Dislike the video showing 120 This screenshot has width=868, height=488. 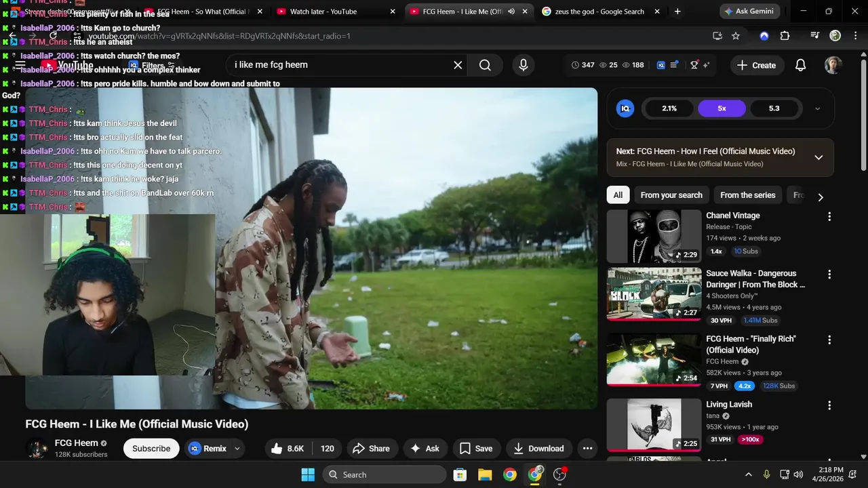click(328, 449)
